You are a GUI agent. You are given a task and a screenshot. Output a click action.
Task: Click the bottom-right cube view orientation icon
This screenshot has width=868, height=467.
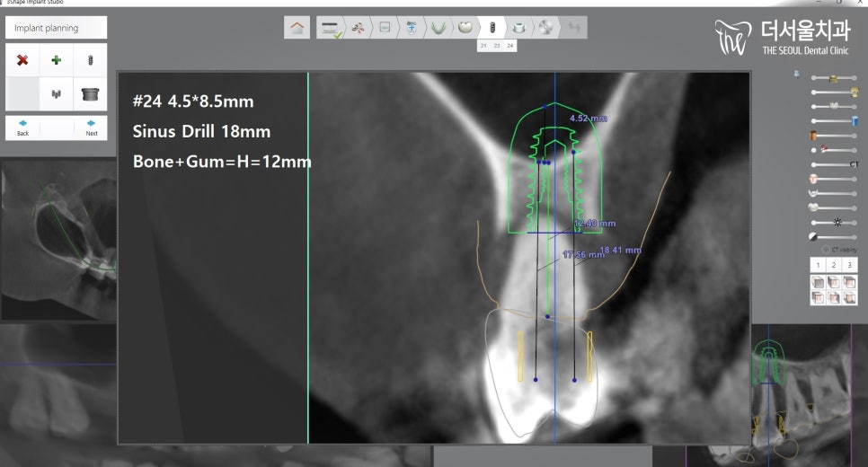coord(849,298)
